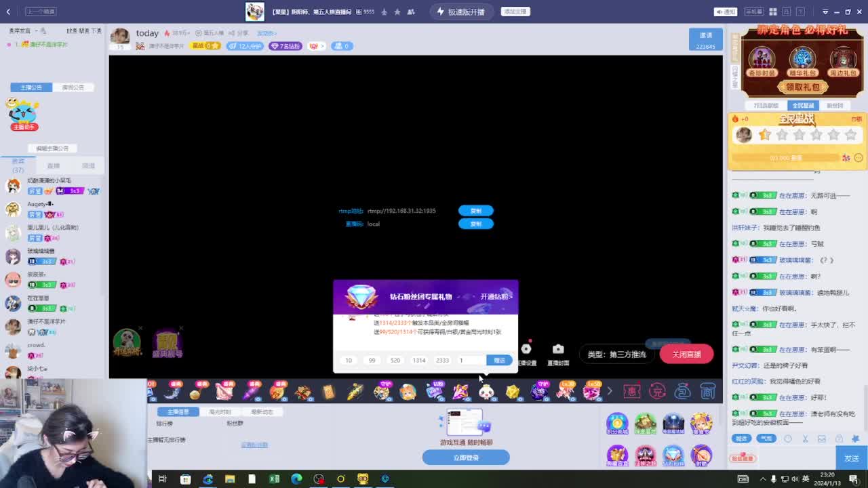Select the 全民星战 tab
868x488 pixels.
coord(803,106)
